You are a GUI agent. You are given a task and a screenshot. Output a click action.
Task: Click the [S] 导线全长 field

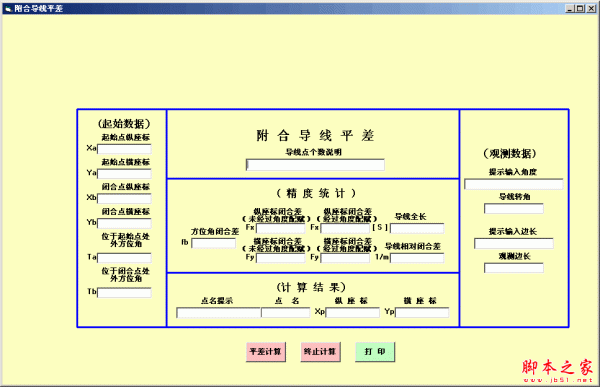[417, 228]
